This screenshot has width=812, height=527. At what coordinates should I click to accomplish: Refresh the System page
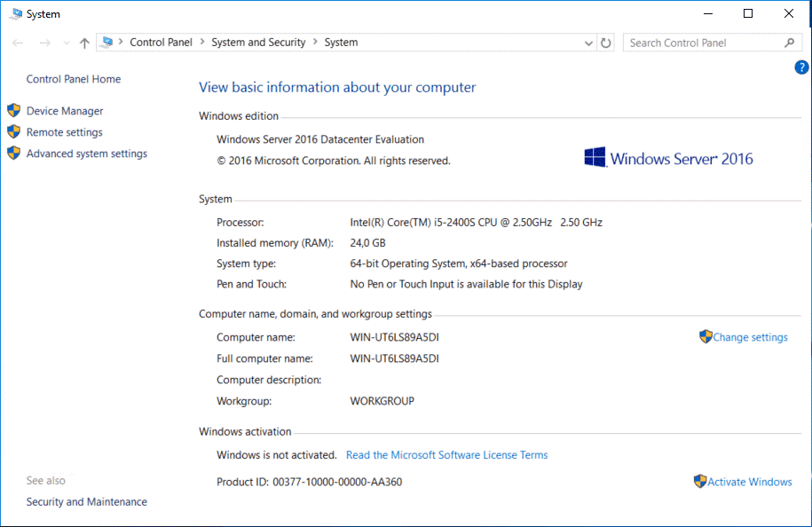pos(605,43)
